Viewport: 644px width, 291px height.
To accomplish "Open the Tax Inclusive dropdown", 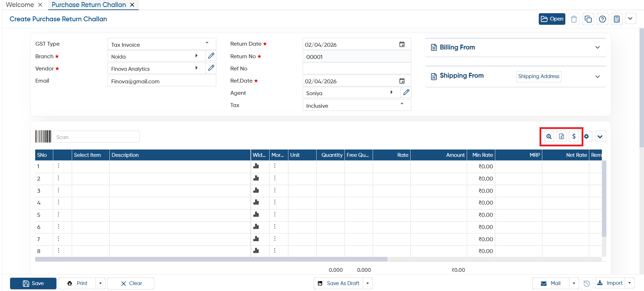I will 402,104.
